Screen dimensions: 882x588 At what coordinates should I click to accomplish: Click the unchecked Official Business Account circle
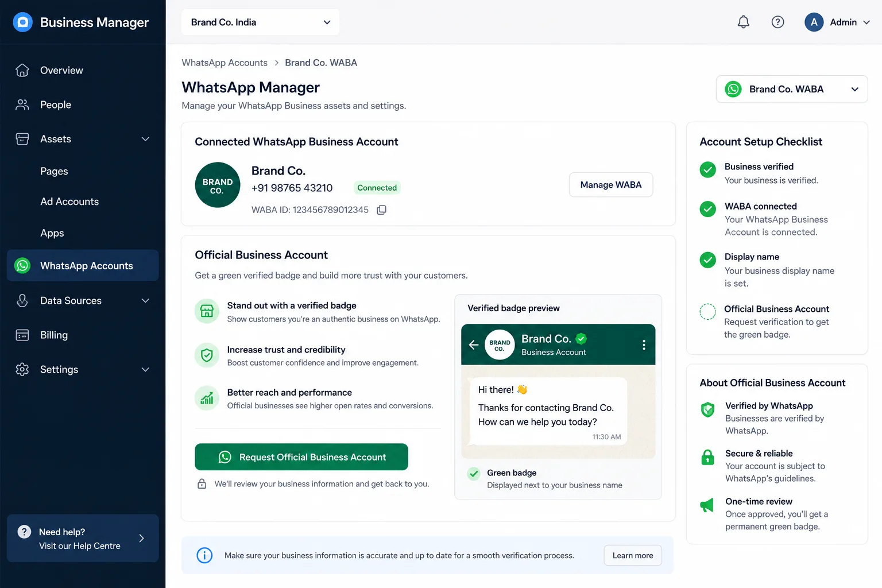click(x=707, y=312)
